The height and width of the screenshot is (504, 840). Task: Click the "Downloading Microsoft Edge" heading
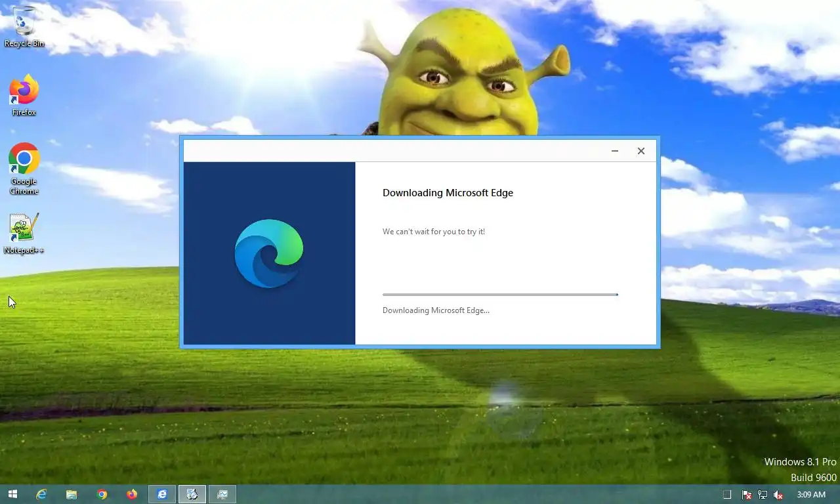[x=448, y=193]
